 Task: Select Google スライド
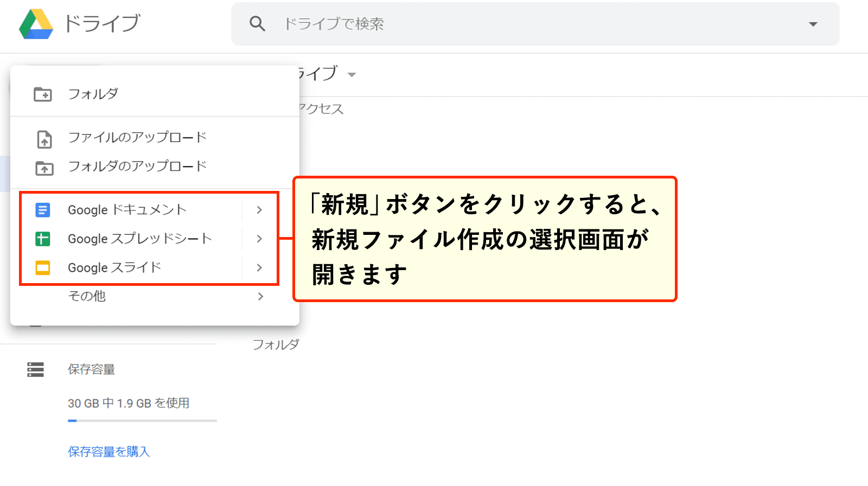pyautogui.click(x=114, y=267)
